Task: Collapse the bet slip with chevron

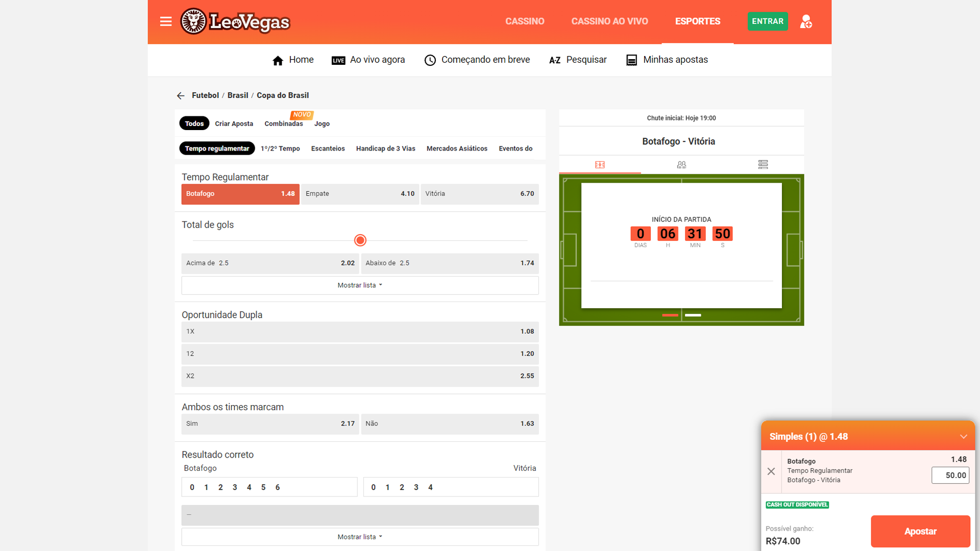Action: [963, 437]
